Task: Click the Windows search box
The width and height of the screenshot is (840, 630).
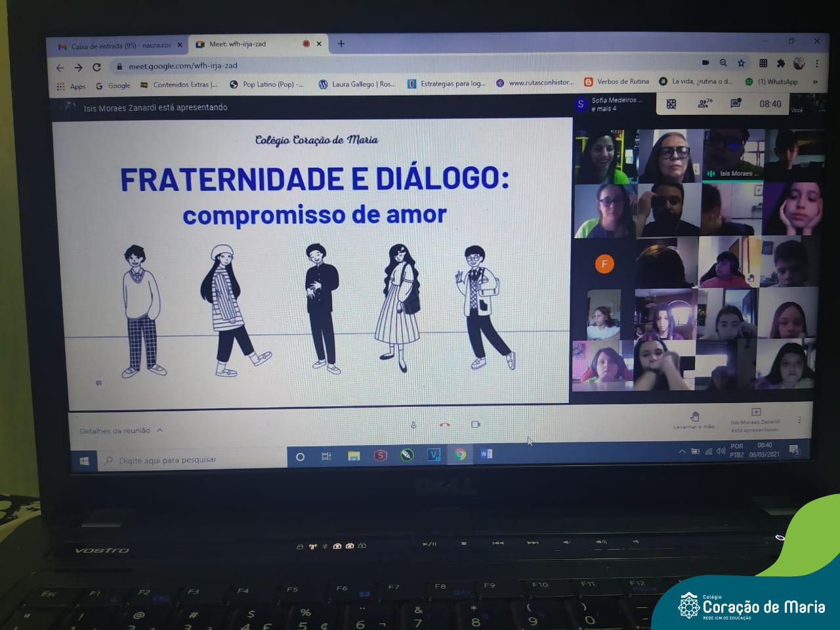Action: coord(190,460)
